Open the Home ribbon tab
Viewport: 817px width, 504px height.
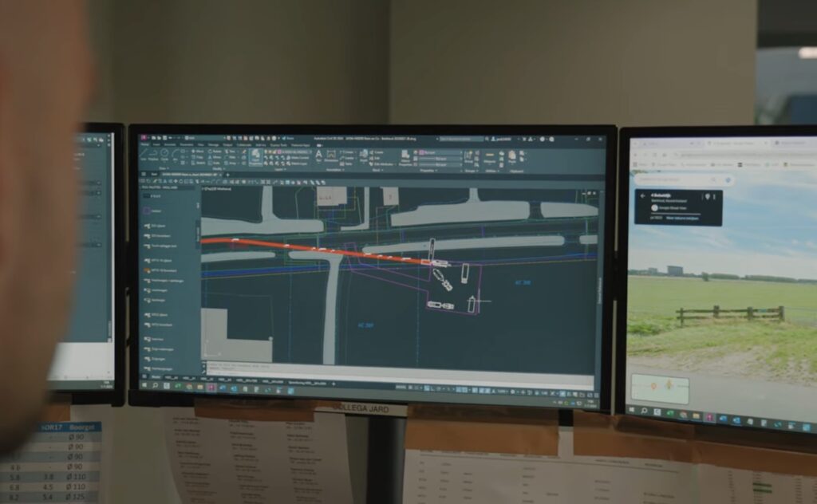(x=145, y=144)
